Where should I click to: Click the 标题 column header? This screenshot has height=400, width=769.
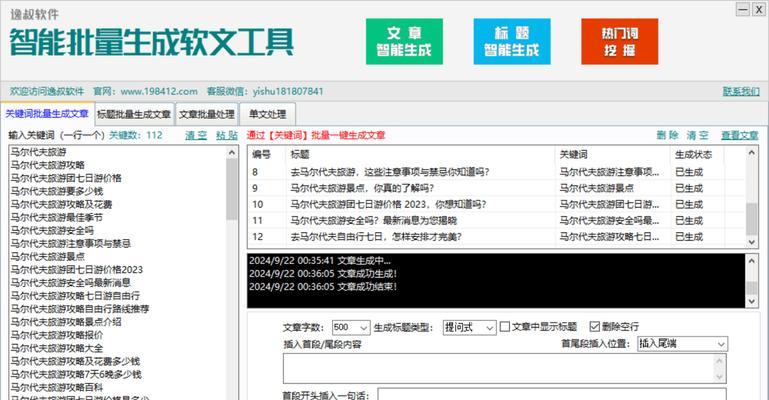pyautogui.click(x=419, y=154)
